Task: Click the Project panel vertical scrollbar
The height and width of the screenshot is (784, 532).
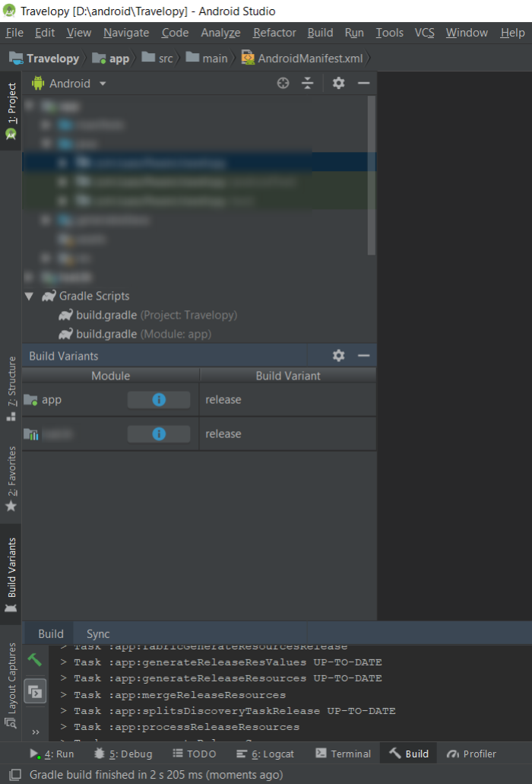Action: (x=371, y=176)
